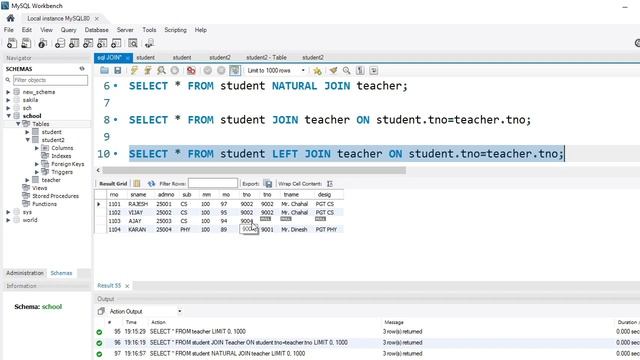Stop the running query icon
The image size is (640, 360).
175,71
